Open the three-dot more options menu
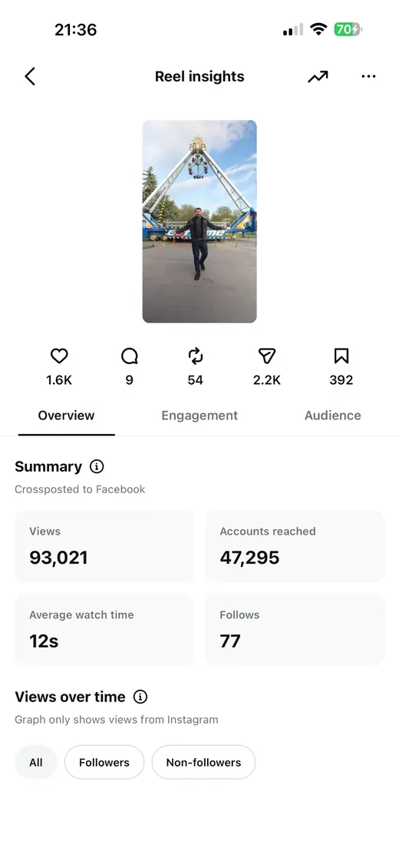This screenshot has height=868, width=399. tap(368, 76)
